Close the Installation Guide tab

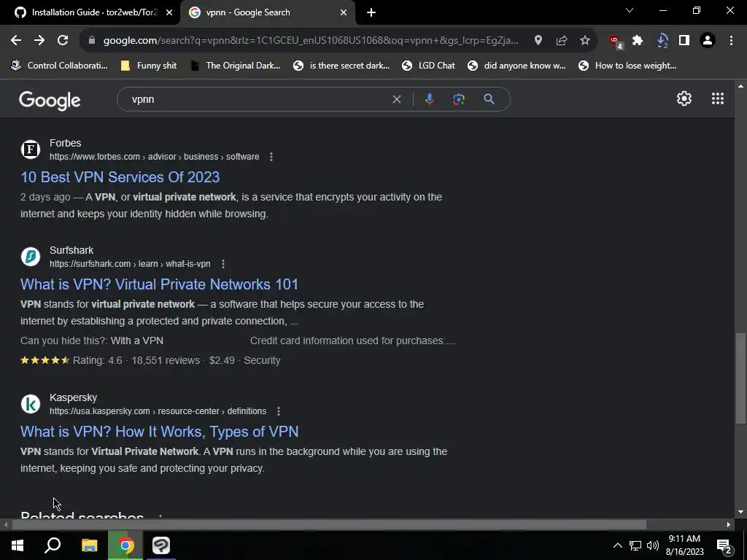169,13
